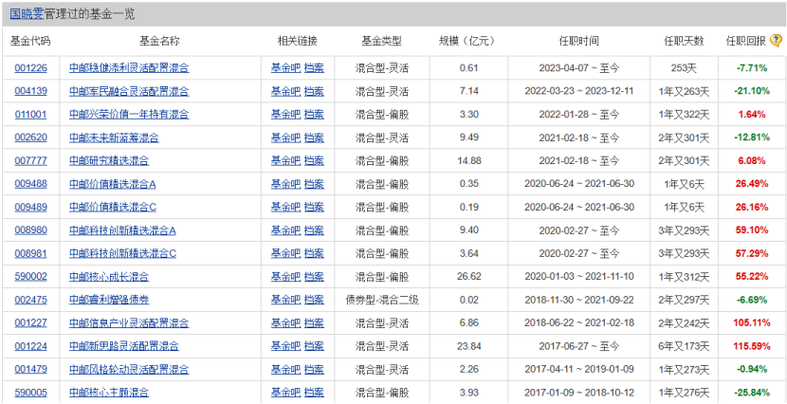Screen dimensions: 787x404
Task: Open fund 中邮新思路灵活配置混合
Action: point(124,346)
